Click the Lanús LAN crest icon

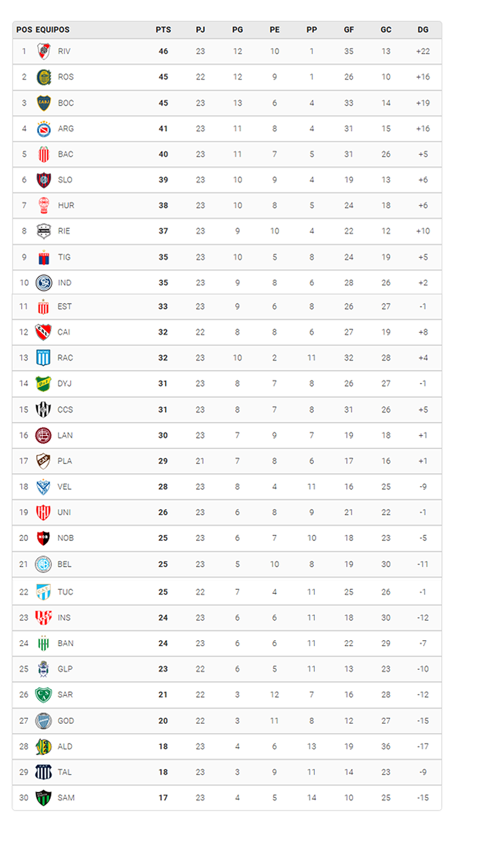(43, 435)
